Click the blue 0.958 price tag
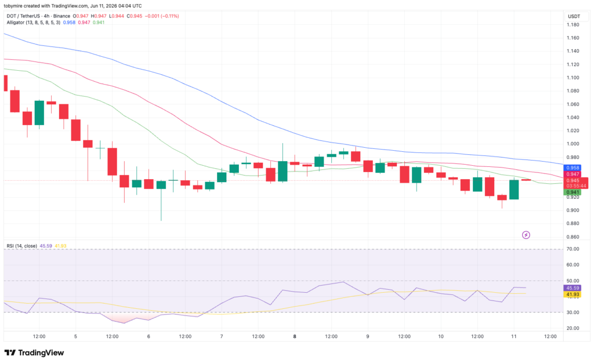This screenshot has width=594, height=364. click(573, 168)
